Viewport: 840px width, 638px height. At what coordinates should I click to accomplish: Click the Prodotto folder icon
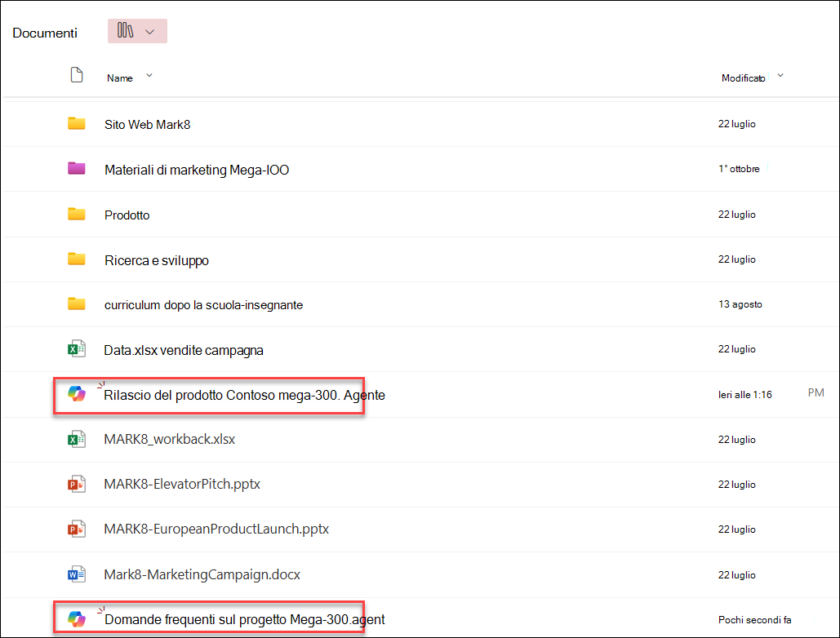(x=77, y=214)
